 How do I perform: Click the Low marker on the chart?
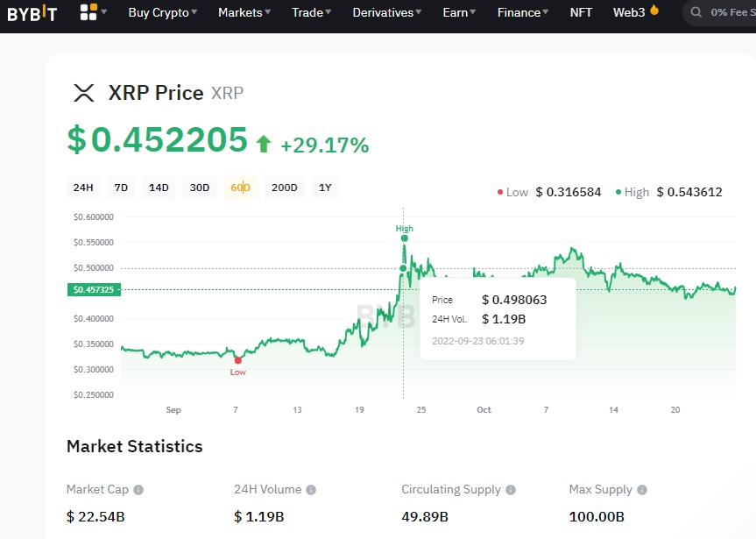coord(237,360)
